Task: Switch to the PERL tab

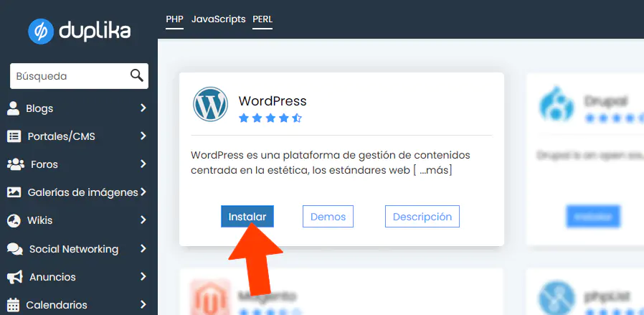Action: [x=262, y=19]
